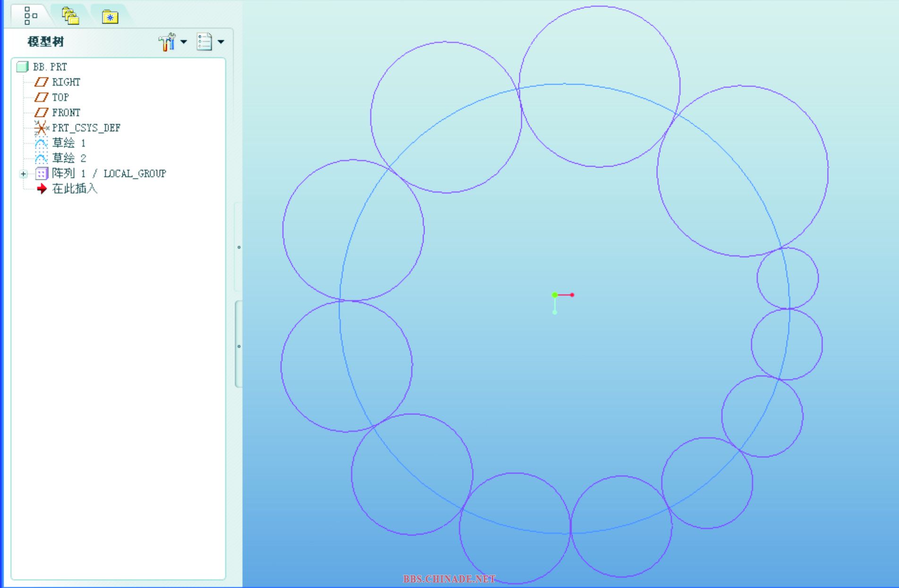The width and height of the screenshot is (899, 588).
Task: Click the lower navigator panel collapse handle
Action: [x=238, y=345]
